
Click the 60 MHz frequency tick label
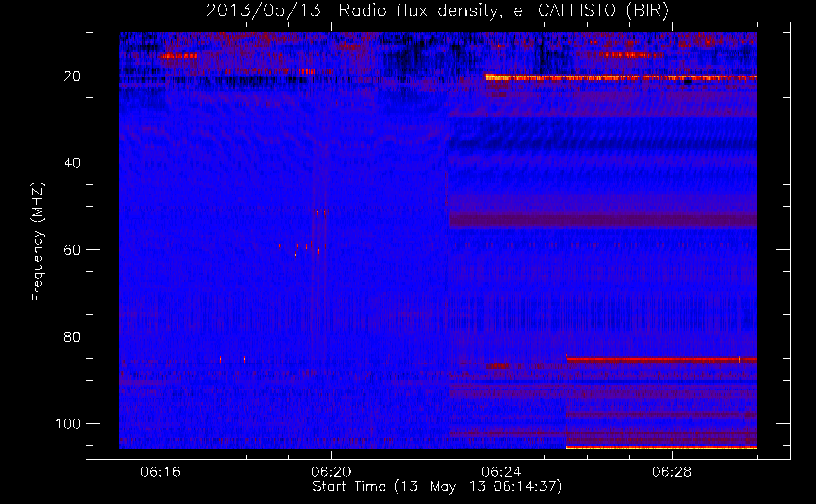coord(73,250)
